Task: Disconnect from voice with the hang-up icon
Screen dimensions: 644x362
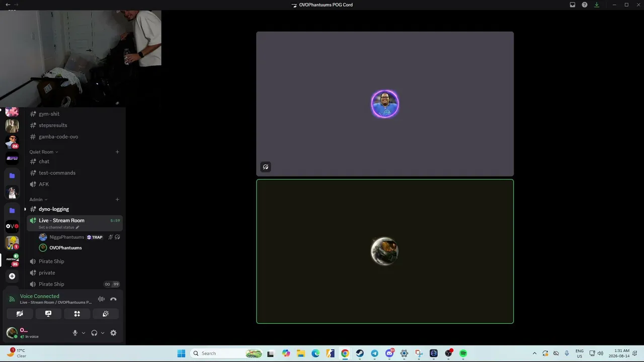Action: (113, 299)
